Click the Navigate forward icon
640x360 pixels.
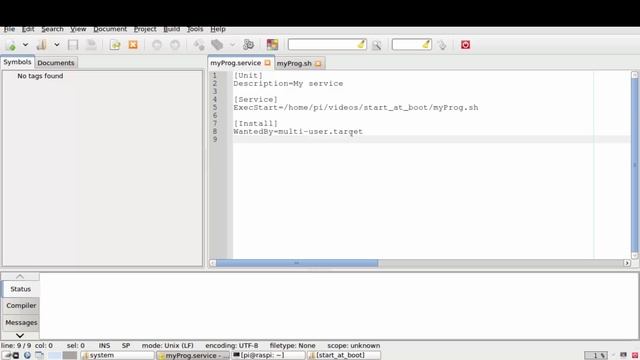click(175, 45)
